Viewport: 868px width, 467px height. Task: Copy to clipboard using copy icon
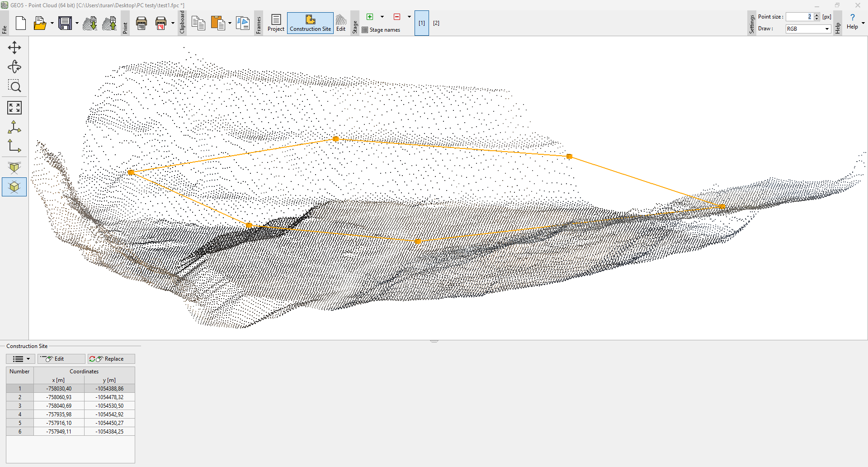coord(198,23)
